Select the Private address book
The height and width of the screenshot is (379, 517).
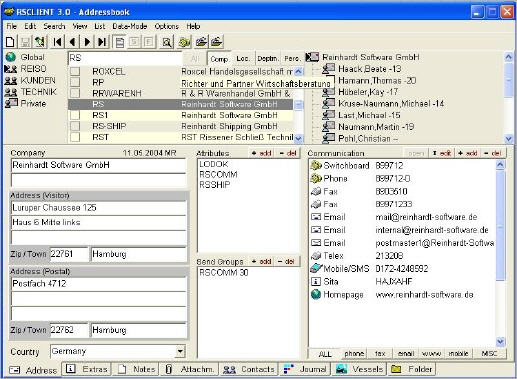pos(25,103)
